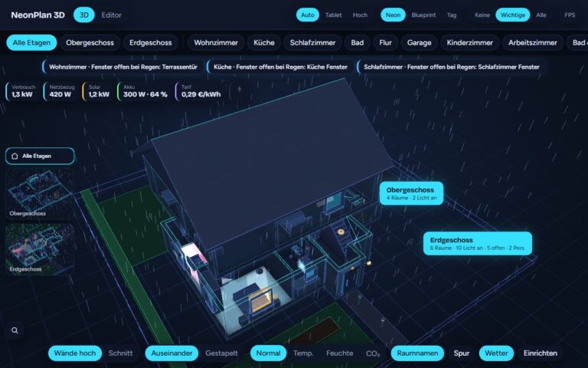This screenshot has height=368, width=588.
Task: Click the house icon in Alle Etagen card
Action: (15, 156)
